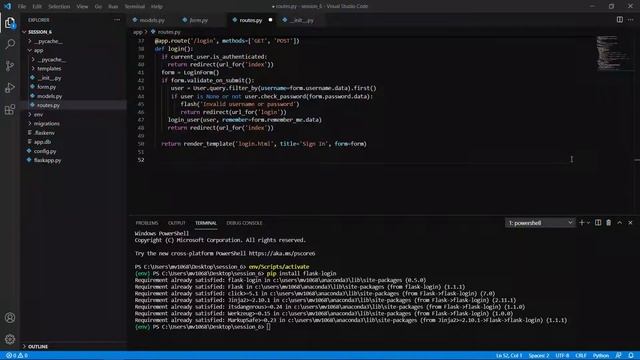Screen dimensions: 640x360
Task: Click the VS Code logo icon
Action: [7, 6]
